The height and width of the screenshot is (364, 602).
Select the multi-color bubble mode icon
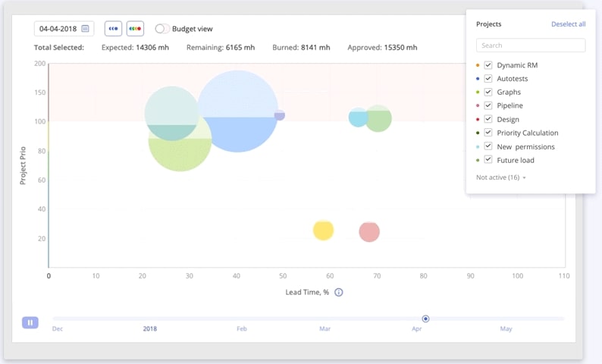(x=135, y=29)
